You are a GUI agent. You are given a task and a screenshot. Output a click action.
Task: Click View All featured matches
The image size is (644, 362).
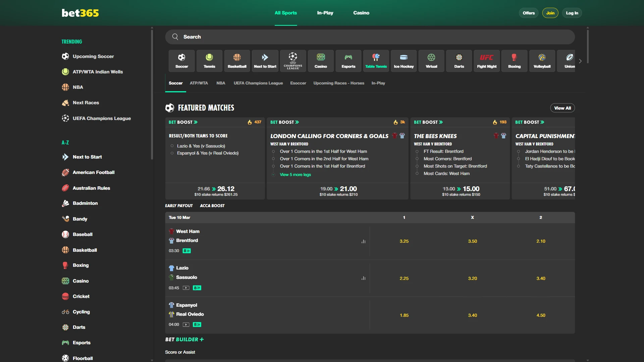pos(562,108)
